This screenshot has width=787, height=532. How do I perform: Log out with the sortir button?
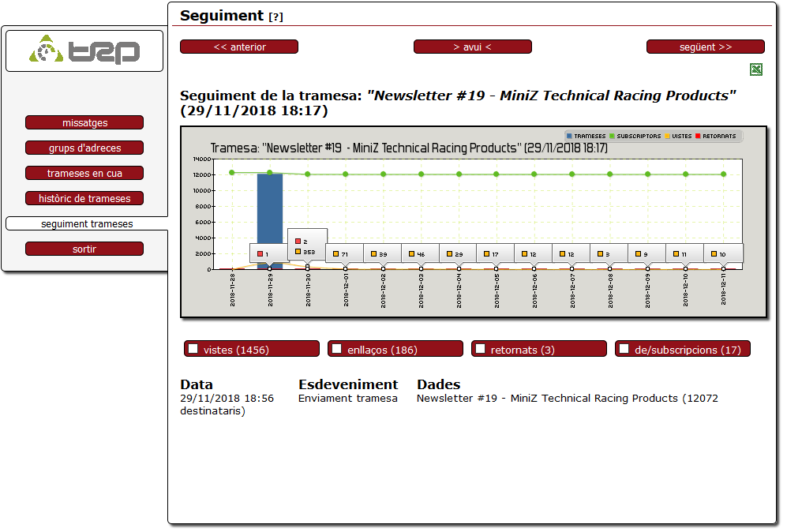(x=84, y=249)
